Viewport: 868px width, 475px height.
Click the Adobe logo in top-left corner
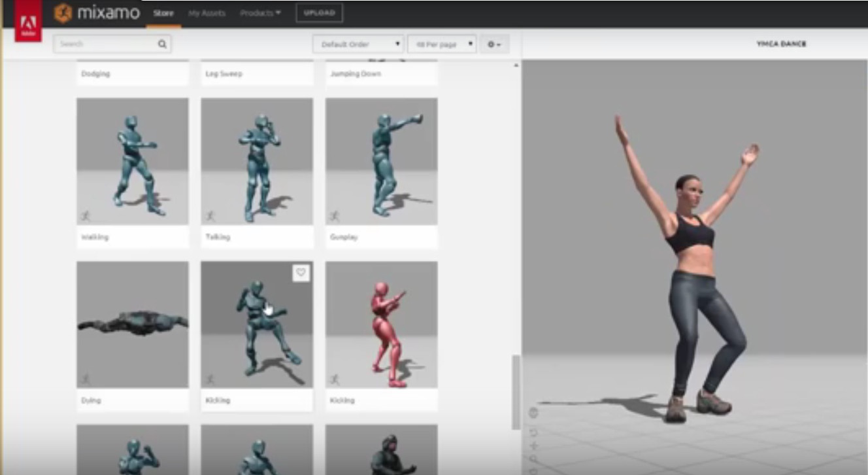point(28,24)
